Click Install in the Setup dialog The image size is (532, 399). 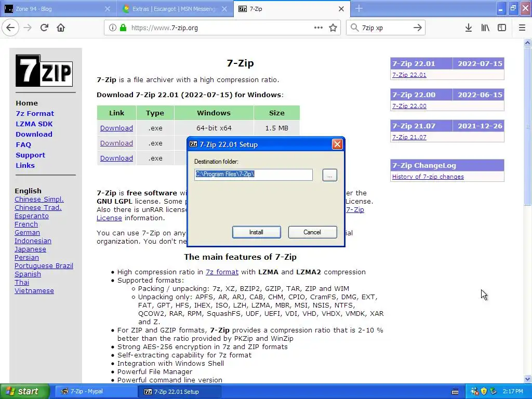(x=257, y=232)
